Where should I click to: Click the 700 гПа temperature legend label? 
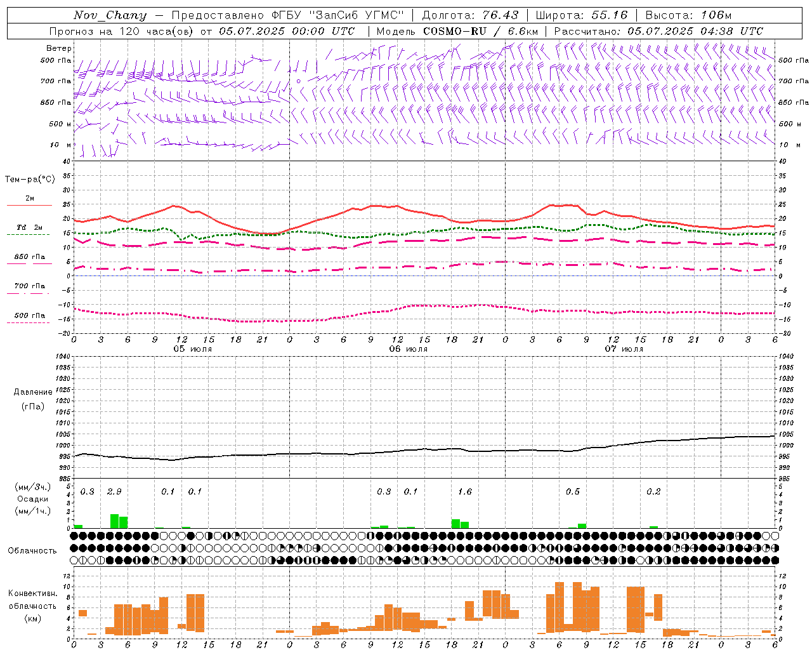(x=30, y=286)
